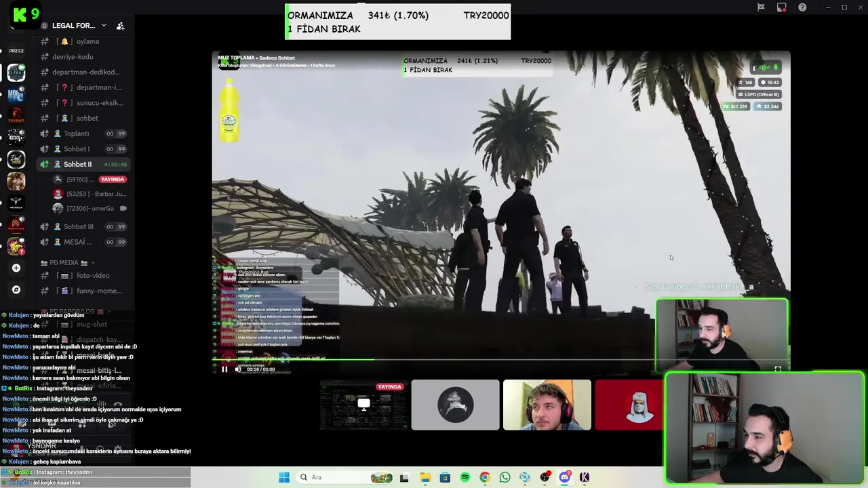Pause the stream video playback
Viewport: 868px width, 488px height.
pyautogui.click(x=224, y=369)
